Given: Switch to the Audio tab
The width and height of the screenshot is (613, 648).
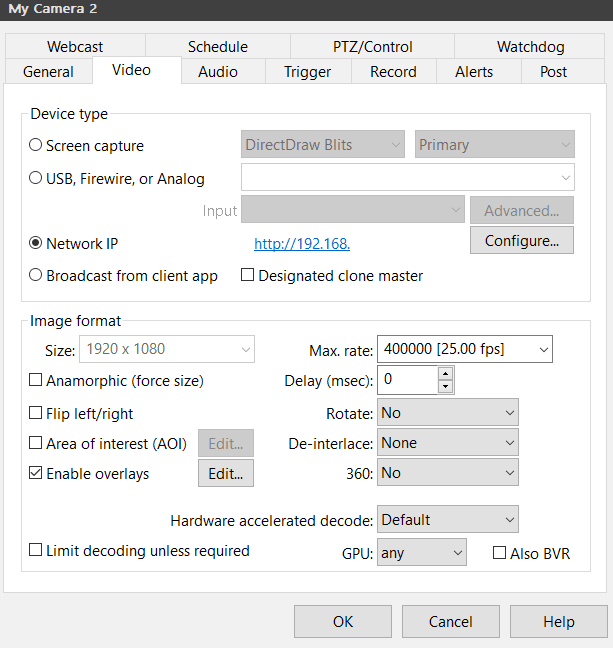Looking at the screenshot, I should point(217,71).
